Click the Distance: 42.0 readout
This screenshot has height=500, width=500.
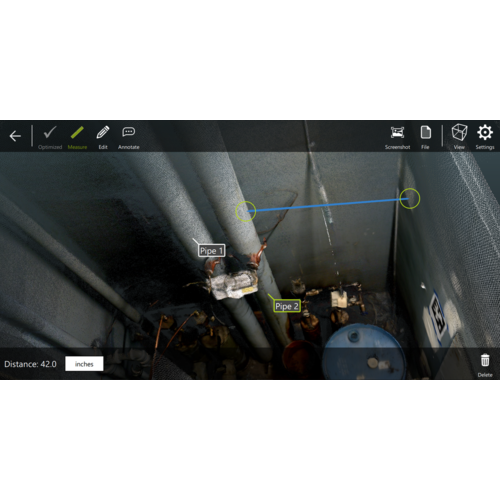click(30, 364)
